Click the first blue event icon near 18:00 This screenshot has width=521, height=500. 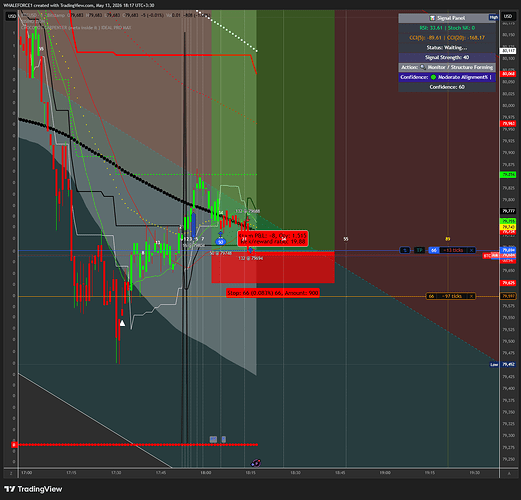tap(213, 439)
